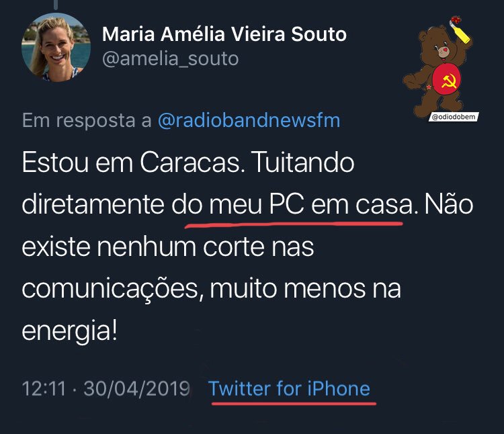The width and height of the screenshot is (504, 434).
Task: Click the 12:11 timestamp
Action: 44,388
